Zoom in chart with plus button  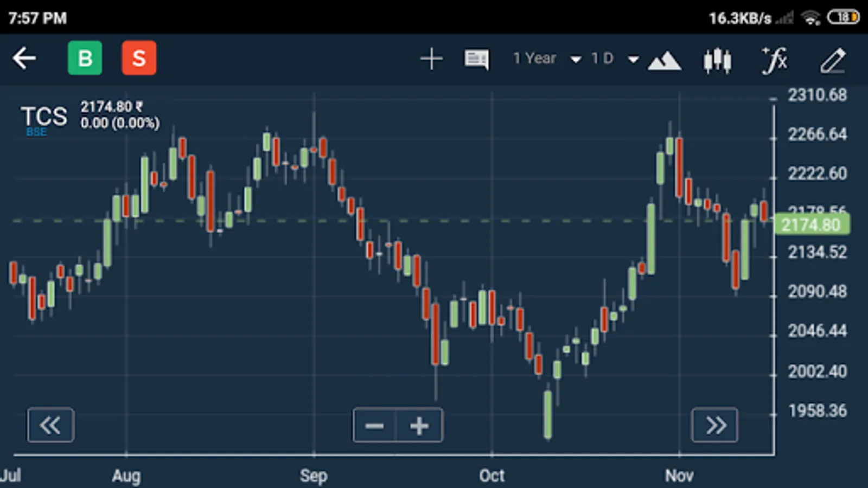[x=419, y=425]
